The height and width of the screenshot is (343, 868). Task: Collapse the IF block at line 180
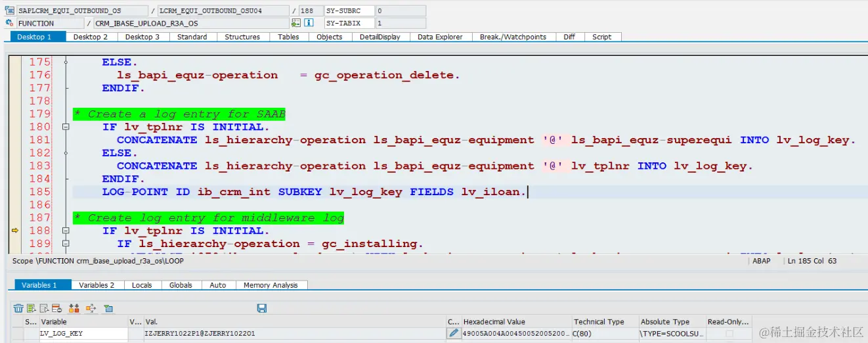[65, 127]
